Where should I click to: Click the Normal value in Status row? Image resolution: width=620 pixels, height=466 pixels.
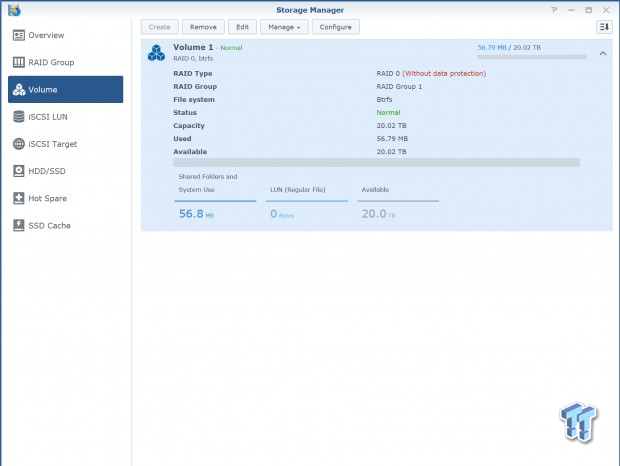point(388,113)
